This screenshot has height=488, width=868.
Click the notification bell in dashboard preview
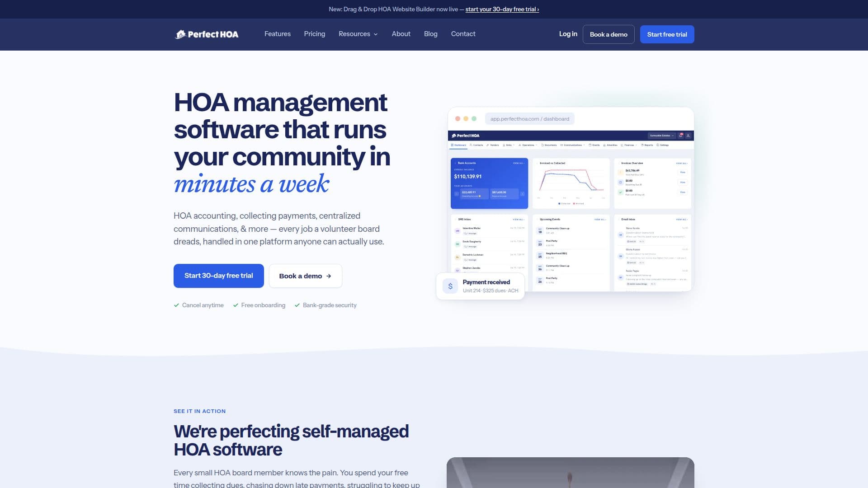[680, 136]
